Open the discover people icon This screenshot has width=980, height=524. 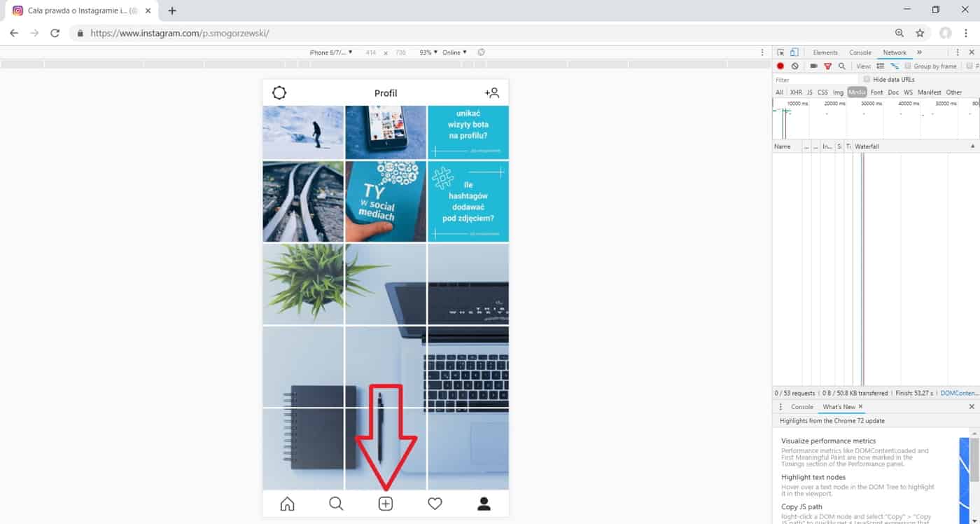pos(492,92)
